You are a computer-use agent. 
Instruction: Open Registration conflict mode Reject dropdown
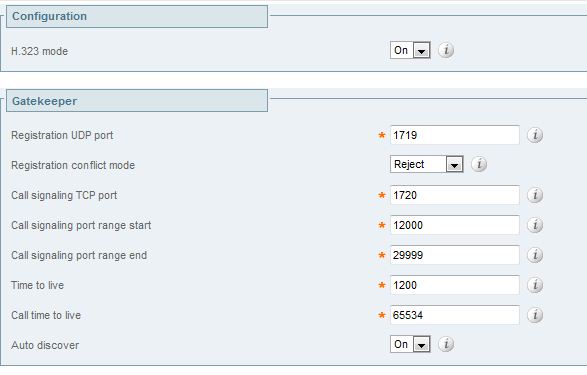click(x=427, y=164)
